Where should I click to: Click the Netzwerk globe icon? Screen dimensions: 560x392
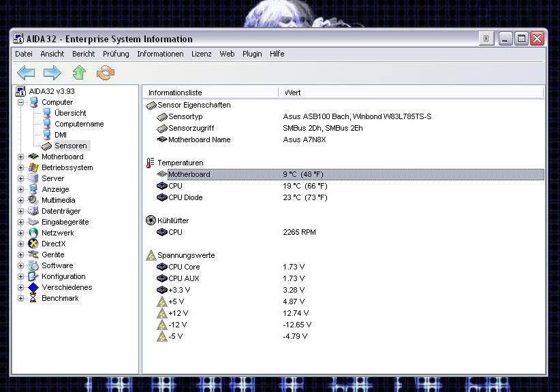33,233
